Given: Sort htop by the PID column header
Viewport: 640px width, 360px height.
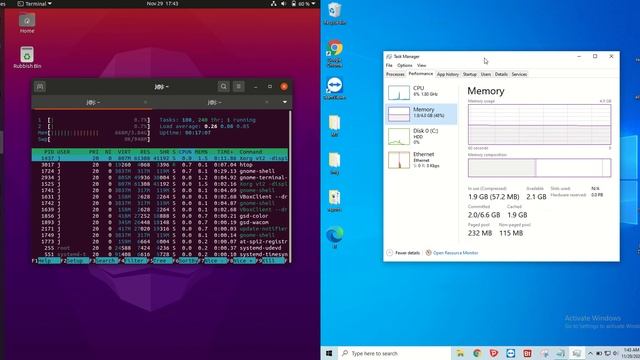Looking at the screenshot, I should 49,152.
